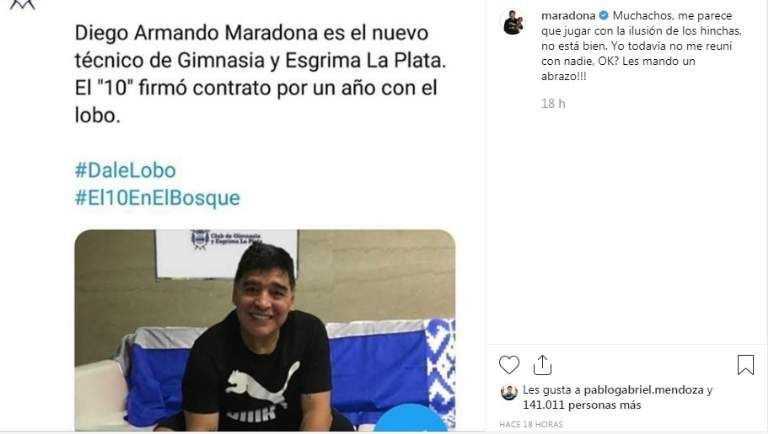The width and height of the screenshot is (768, 434).
Task: Open maradona's profile picture avatar
Action: pos(513,23)
